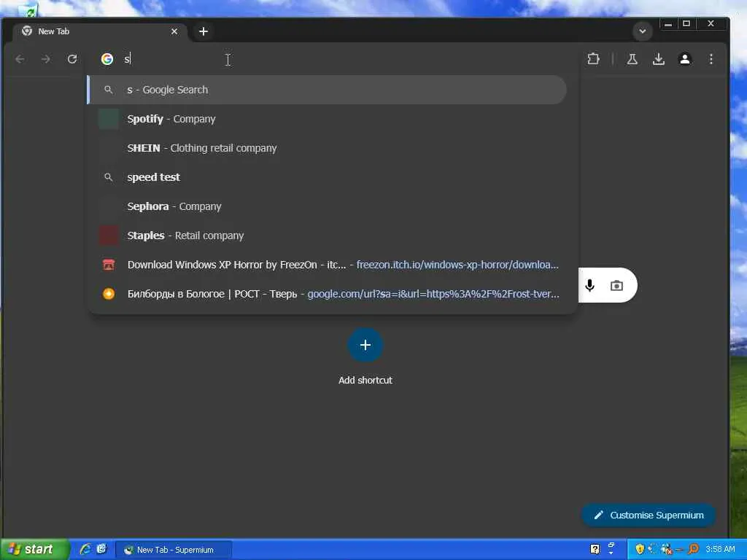The width and height of the screenshot is (747, 560).
Task: Click the New Tab - Supermium taskbar button
Action: pyautogui.click(x=174, y=550)
